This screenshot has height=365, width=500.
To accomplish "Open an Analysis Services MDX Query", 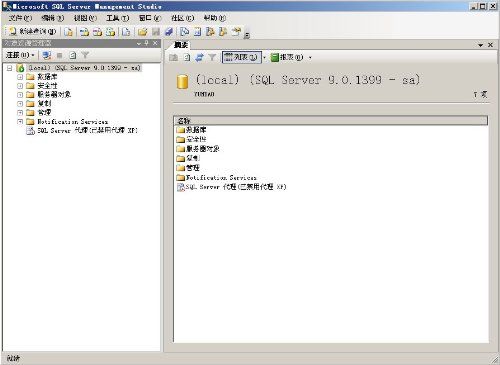I will pyautogui.click(x=85, y=32).
